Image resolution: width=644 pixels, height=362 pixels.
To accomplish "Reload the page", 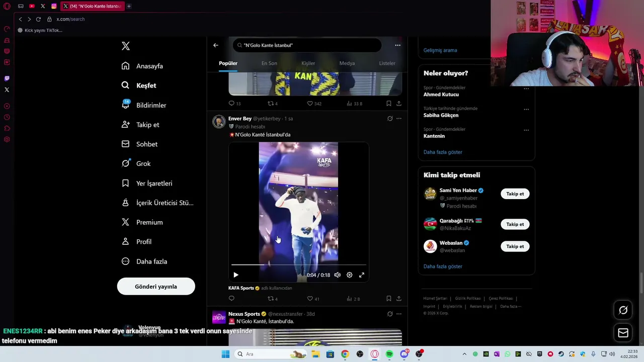I will pyautogui.click(x=38, y=19).
